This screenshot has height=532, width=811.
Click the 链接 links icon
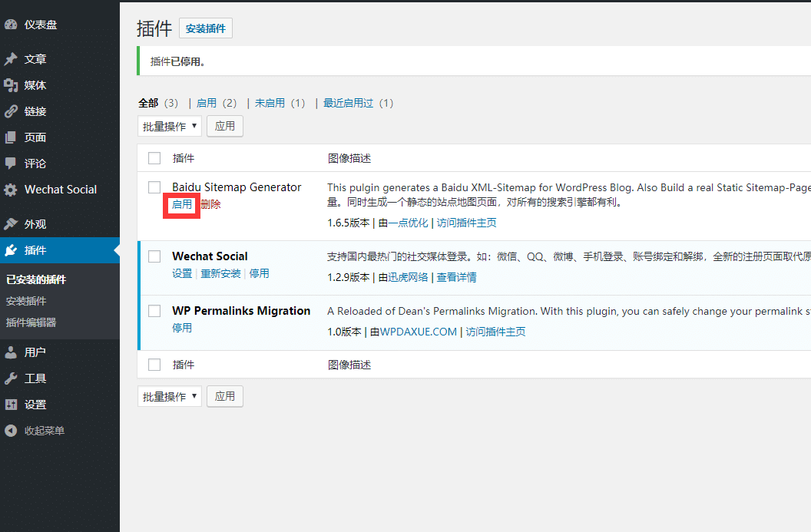(x=12, y=111)
